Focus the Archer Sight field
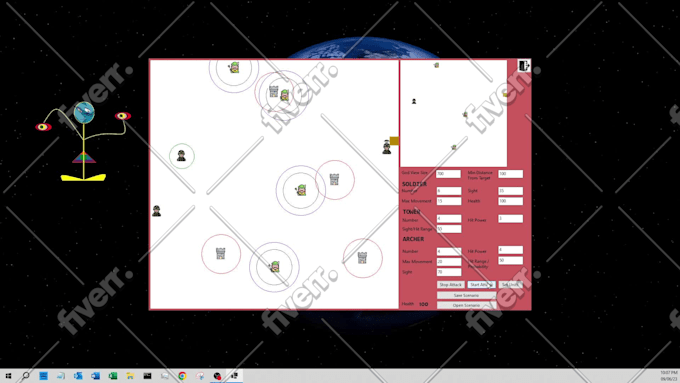The image size is (680, 383). click(448, 272)
